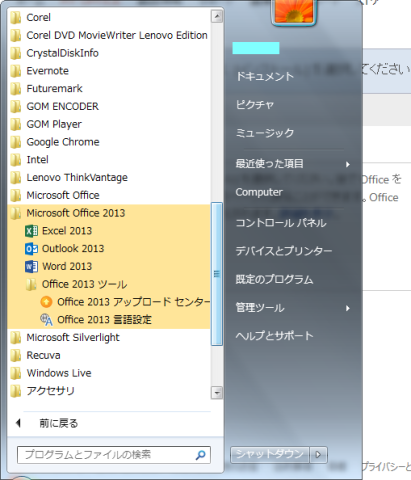
Task: Open Outlook 2013 via its icon
Action: (x=31, y=249)
